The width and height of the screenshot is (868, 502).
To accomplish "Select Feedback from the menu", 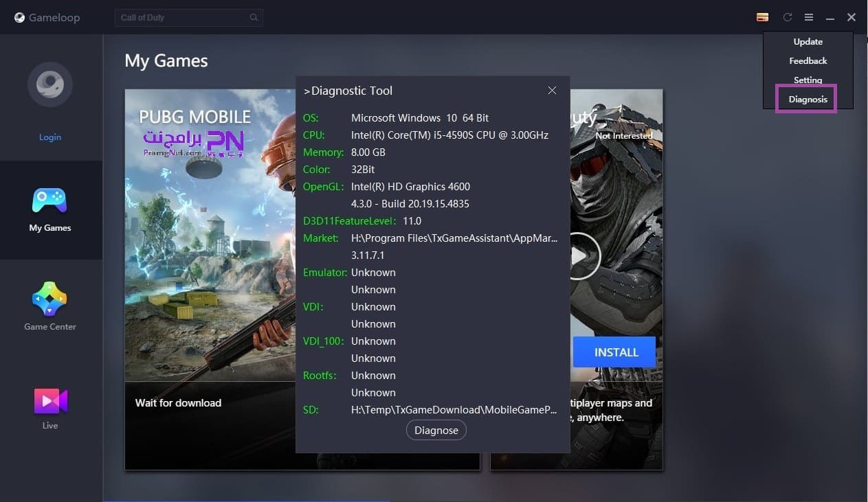I will (808, 61).
